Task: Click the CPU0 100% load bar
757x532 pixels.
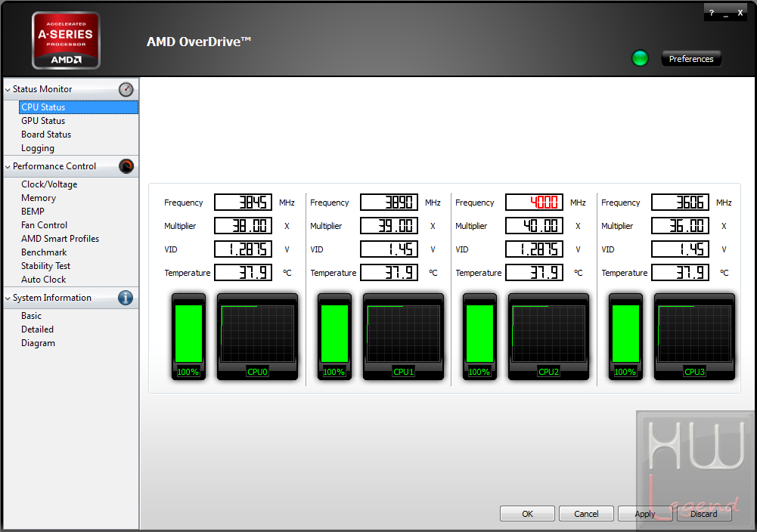Action: tap(189, 336)
